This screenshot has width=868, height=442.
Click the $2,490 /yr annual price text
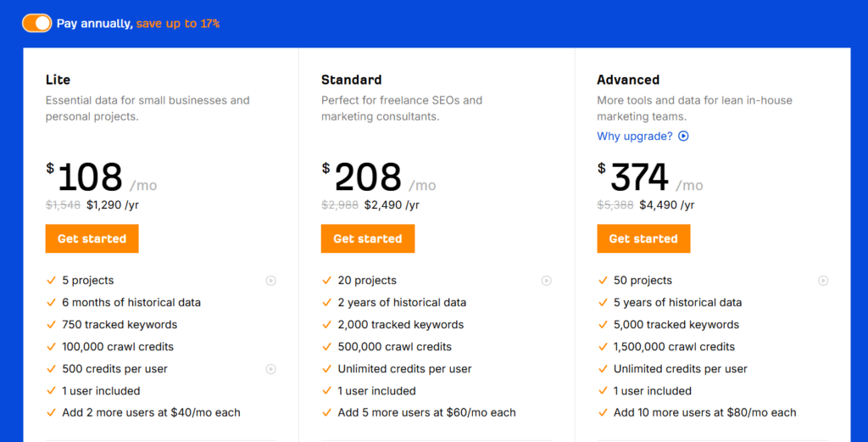click(x=392, y=205)
